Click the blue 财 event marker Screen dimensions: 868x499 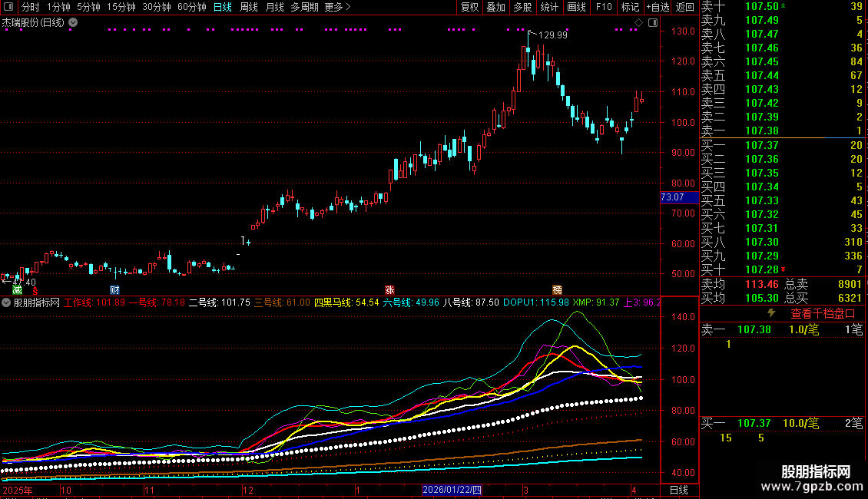114,290
